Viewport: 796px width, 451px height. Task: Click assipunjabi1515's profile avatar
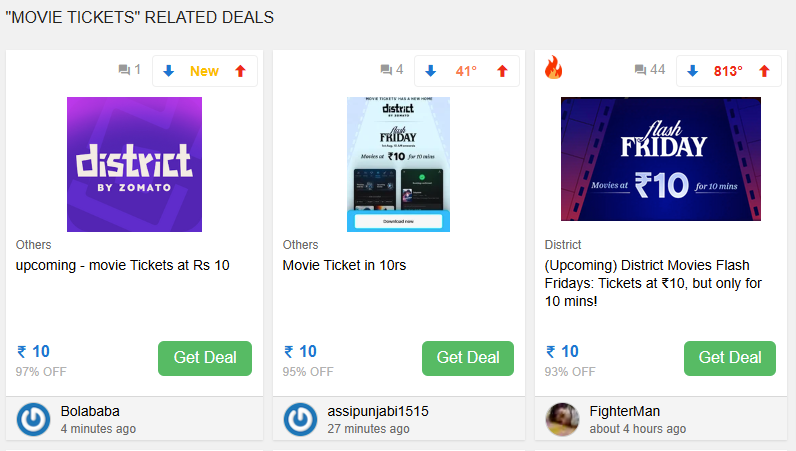tap(300, 419)
